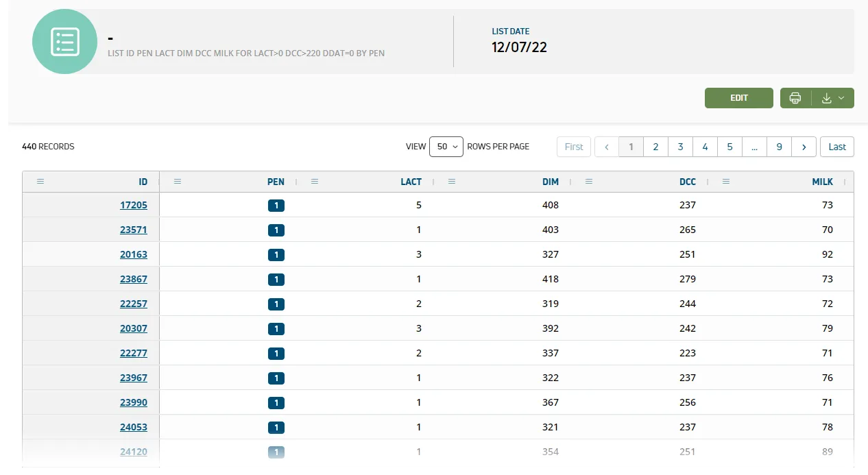
Task: Jump to the Last page
Action: pyautogui.click(x=837, y=147)
